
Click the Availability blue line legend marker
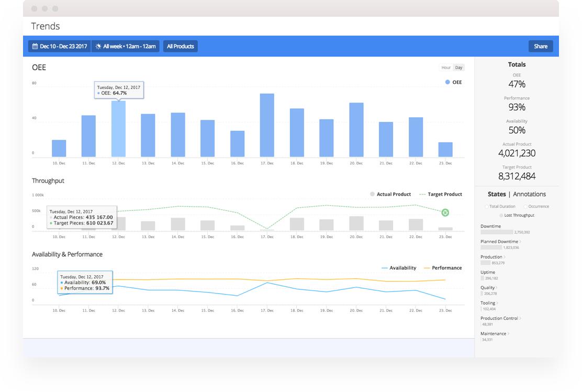385,268
